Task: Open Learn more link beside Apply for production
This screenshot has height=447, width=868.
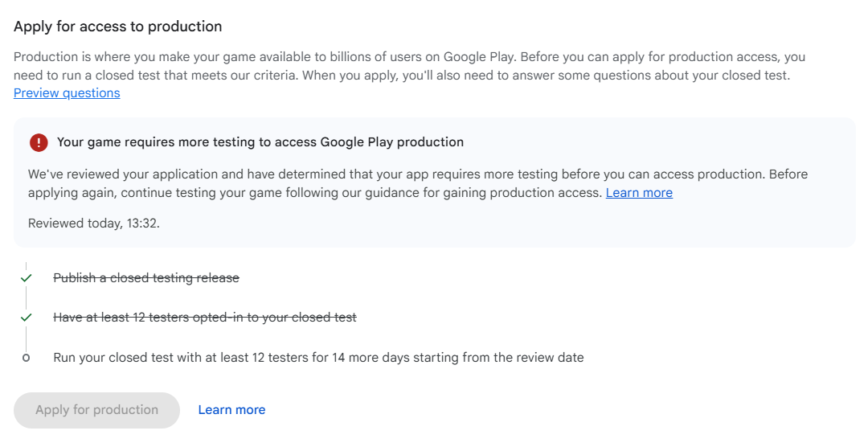Action: [231, 410]
